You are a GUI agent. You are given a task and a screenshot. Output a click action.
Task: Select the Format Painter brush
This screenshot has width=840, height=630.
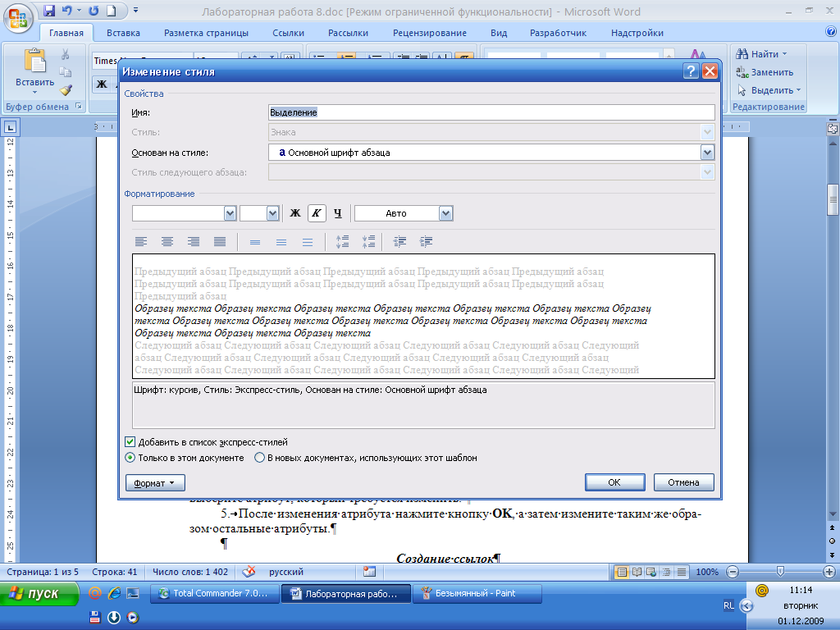[66, 90]
